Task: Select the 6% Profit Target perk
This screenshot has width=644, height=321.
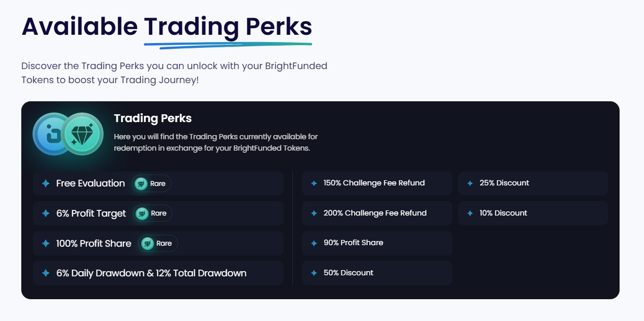Action: pyautogui.click(x=91, y=213)
